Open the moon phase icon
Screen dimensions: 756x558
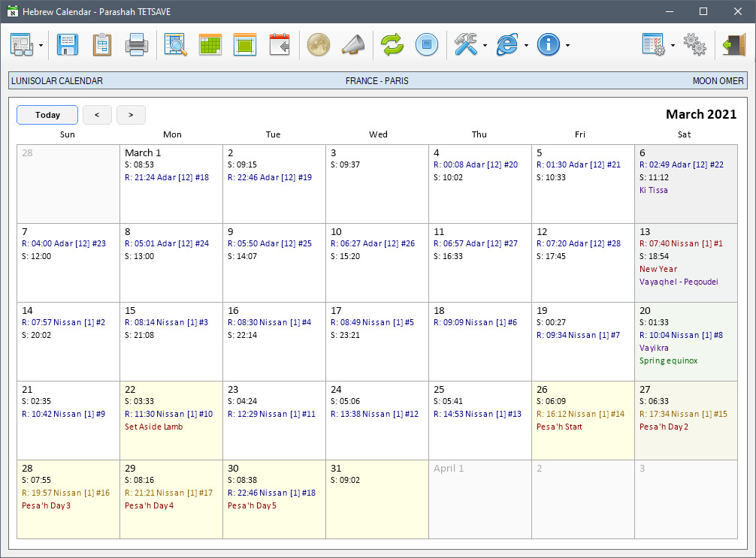tap(319, 45)
